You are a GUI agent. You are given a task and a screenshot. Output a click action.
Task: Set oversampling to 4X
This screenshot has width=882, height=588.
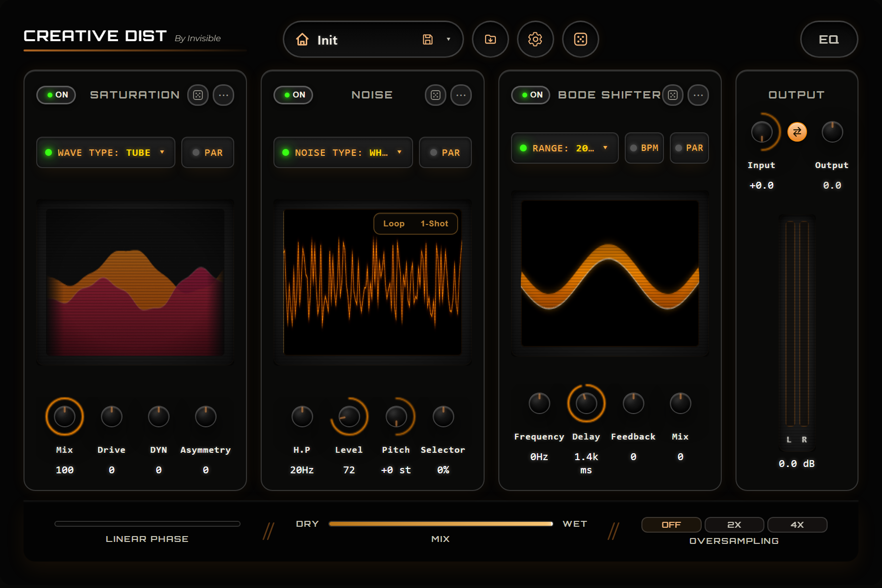[797, 525]
